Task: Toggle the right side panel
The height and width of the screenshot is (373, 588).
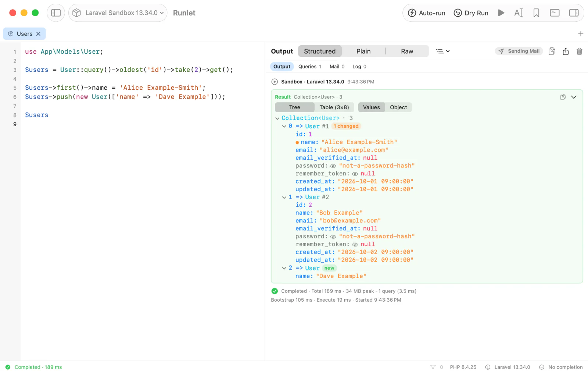Action: point(574,13)
